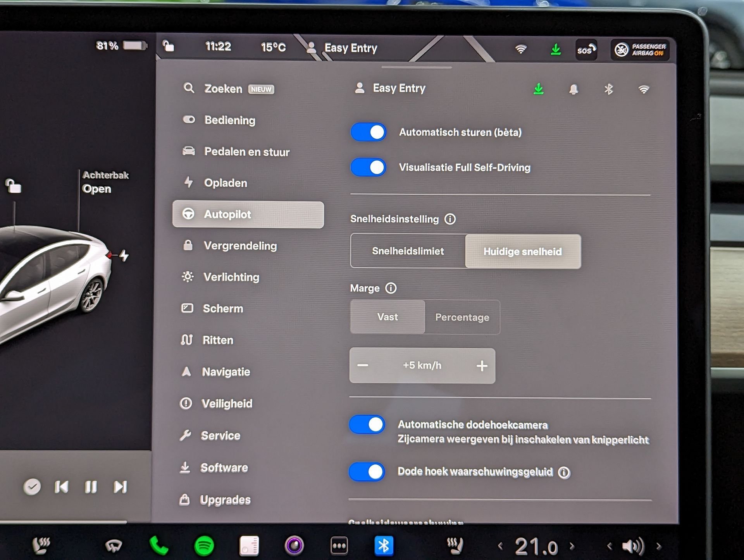Screen dimensions: 744x560
Task: Click the green software download icon in settings header
Action: (539, 89)
